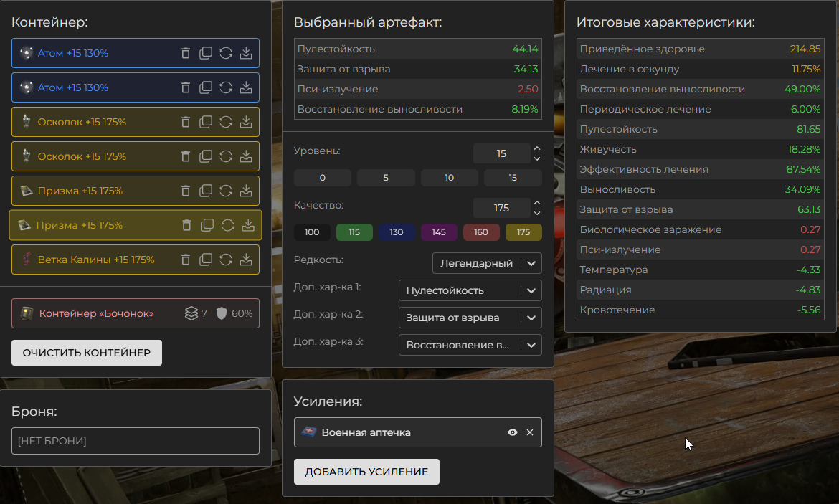Set level preset to 0
The image size is (839, 504).
[323, 178]
